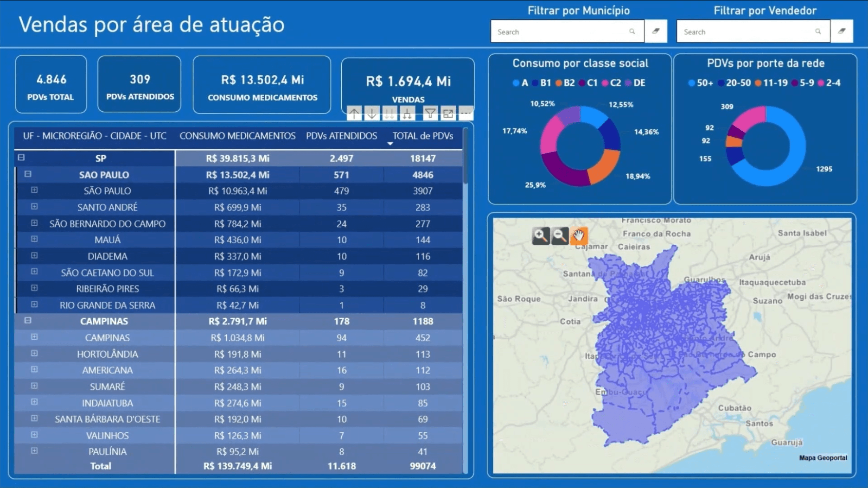This screenshot has width=868, height=488.
Task: Clear the Município filter with the eraser
Action: click(x=656, y=32)
